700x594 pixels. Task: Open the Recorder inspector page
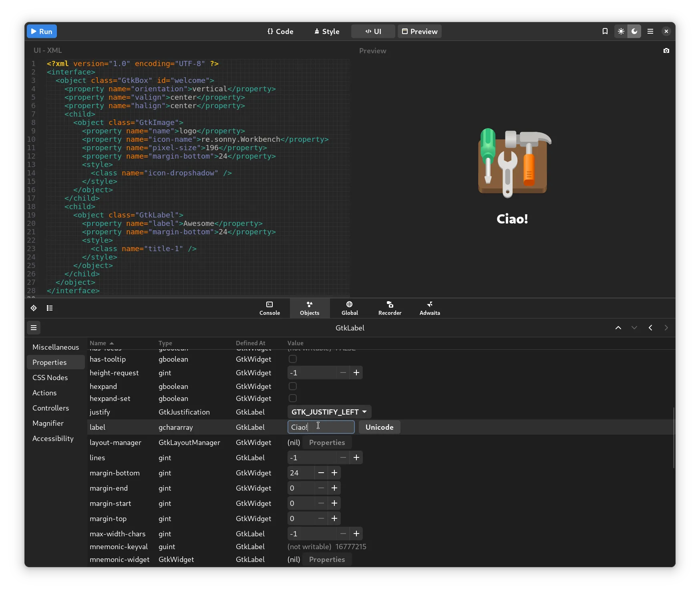click(x=390, y=308)
